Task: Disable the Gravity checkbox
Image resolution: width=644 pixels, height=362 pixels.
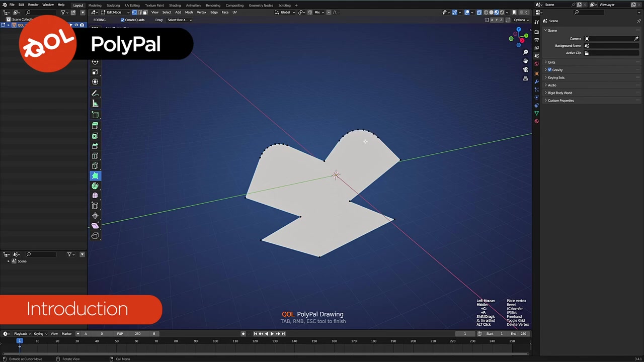Action: [549, 70]
